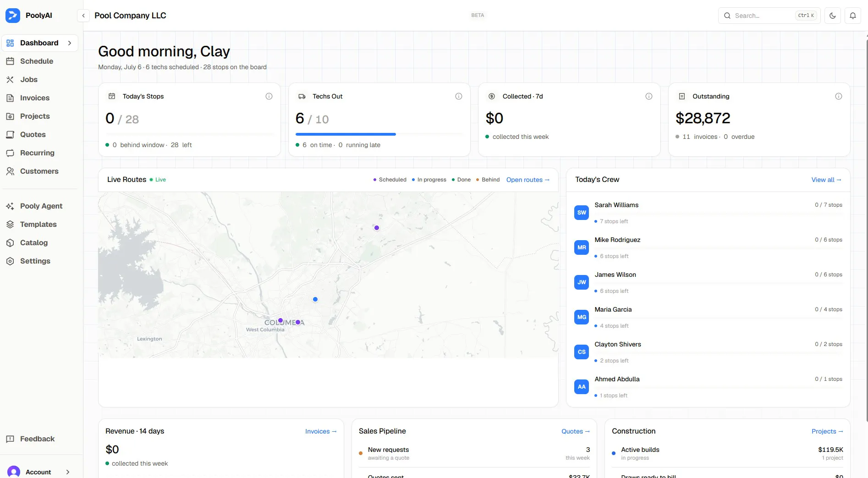The image size is (868, 478).
Task: Click View all in Today's Crew
Action: 826,180
